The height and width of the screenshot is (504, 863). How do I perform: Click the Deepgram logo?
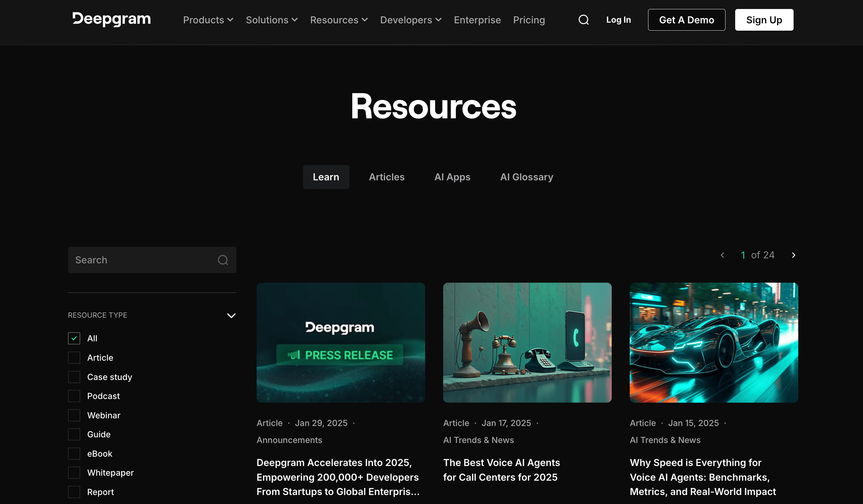click(111, 20)
